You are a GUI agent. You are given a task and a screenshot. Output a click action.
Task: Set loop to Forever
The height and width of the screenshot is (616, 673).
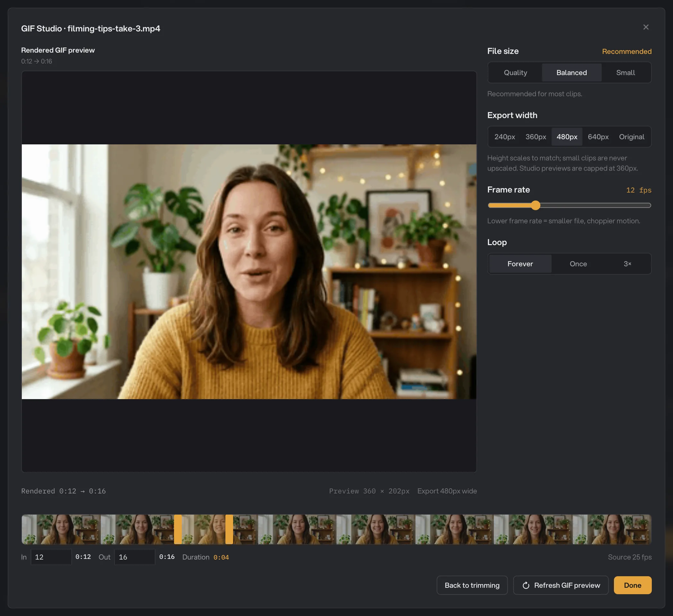click(520, 264)
